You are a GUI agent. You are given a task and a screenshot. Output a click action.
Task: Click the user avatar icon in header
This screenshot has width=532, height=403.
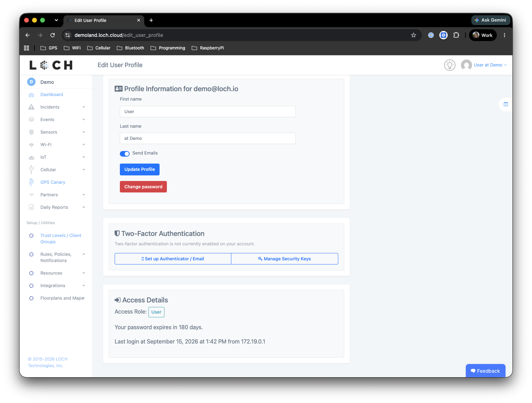point(466,65)
